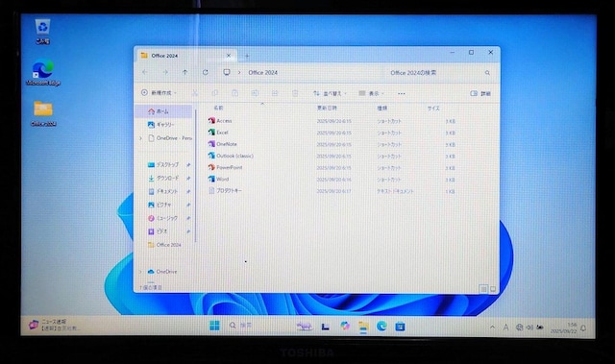Screen dimensions: 615x364
Task: Click the Forward navigation arrow in Explorer
Action: click(x=165, y=72)
